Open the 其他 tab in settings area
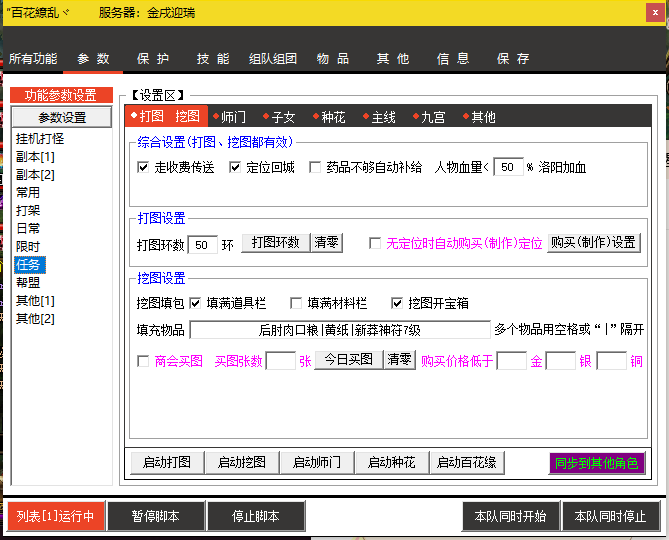The width and height of the screenshot is (669, 540). [x=479, y=116]
